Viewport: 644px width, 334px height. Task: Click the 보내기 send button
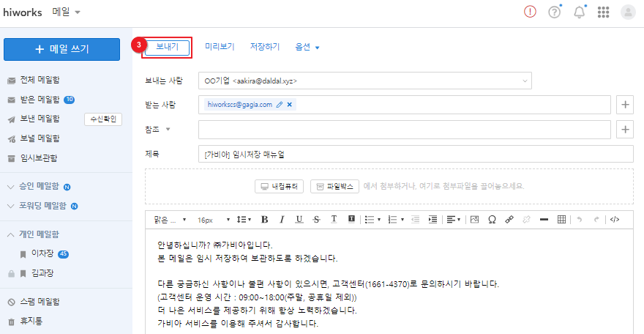[167, 48]
